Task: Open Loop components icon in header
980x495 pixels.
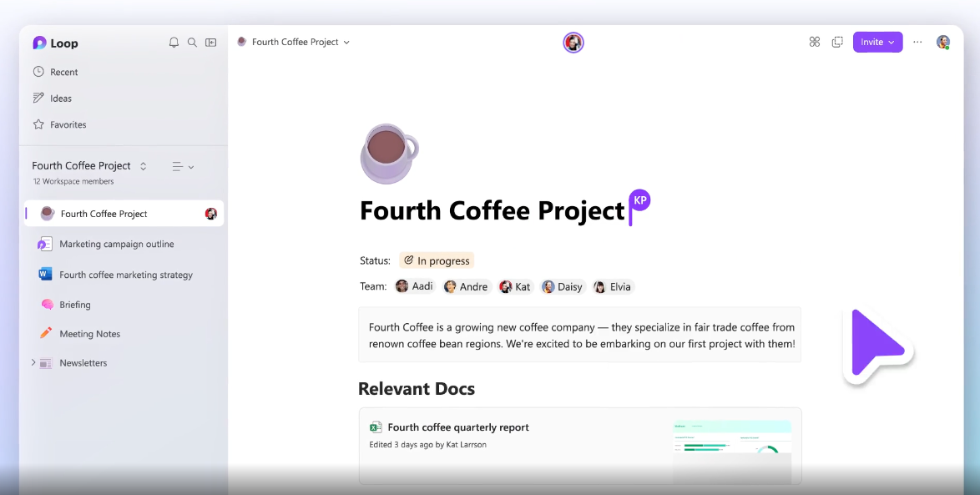Action: pyautogui.click(x=815, y=42)
